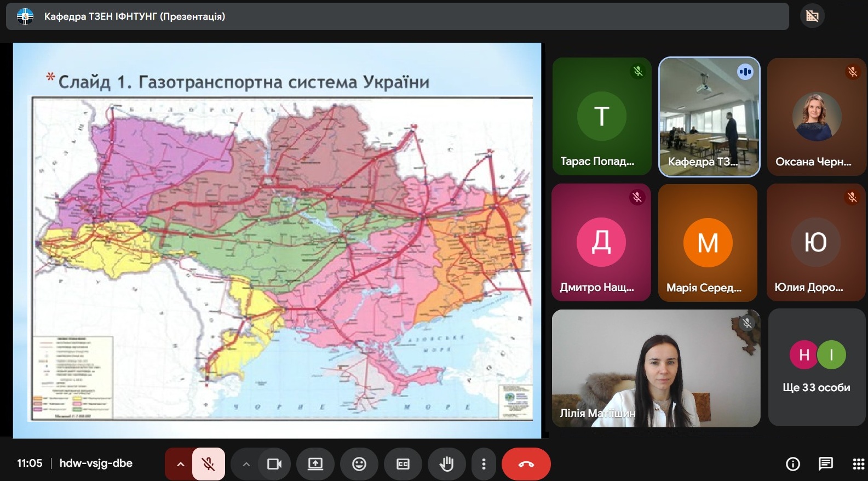
Task: Open microphone audio settings arrow
Action: tap(180, 464)
